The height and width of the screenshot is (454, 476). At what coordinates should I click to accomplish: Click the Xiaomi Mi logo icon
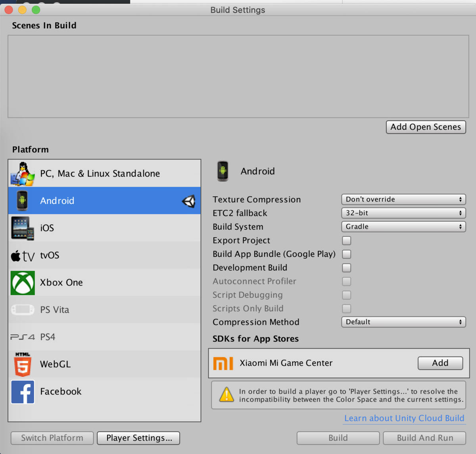coord(223,363)
